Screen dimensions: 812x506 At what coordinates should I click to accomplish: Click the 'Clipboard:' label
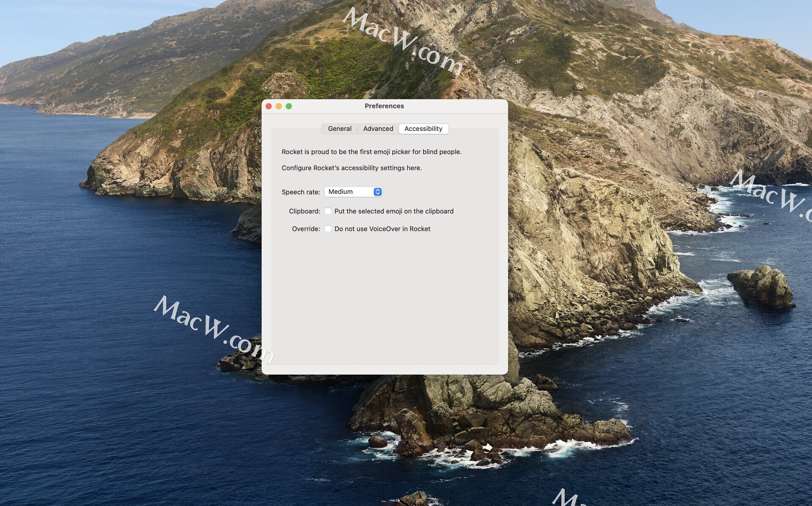pos(304,211)
